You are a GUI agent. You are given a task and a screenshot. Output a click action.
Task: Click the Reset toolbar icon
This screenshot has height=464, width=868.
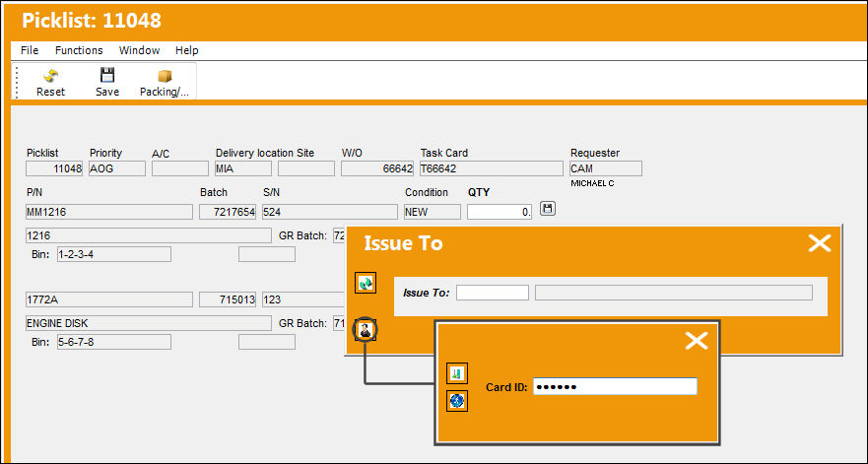[51, 75]
